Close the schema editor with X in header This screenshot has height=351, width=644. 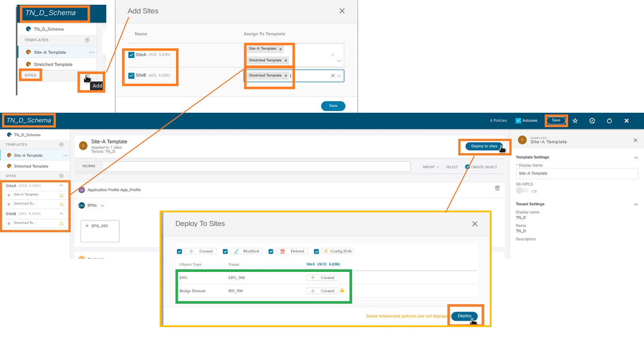click(x=627, y=121)
